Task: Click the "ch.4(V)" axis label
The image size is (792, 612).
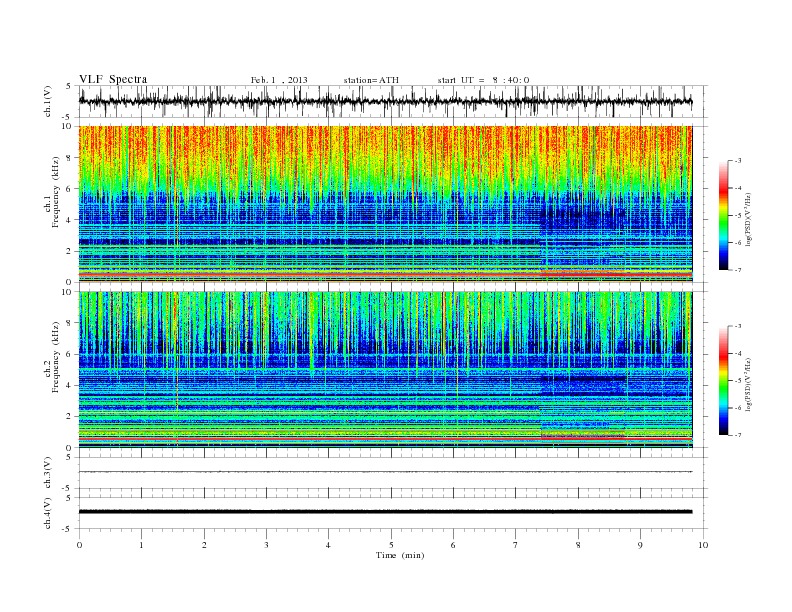Action: [48, 513]
